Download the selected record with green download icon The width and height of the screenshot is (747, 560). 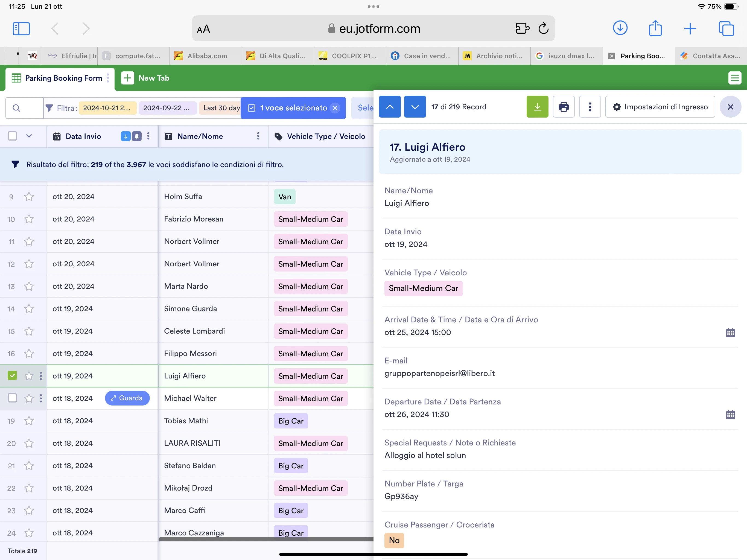click(537, 107)
